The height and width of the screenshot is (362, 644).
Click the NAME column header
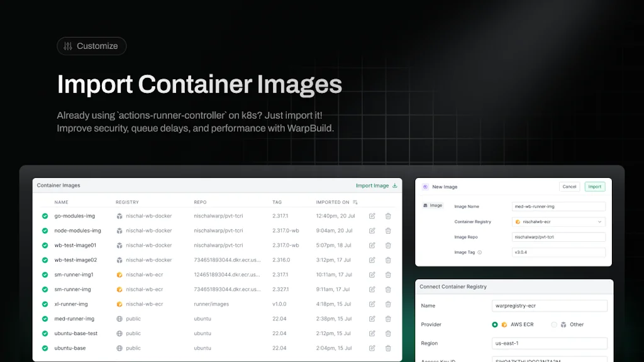61,202
